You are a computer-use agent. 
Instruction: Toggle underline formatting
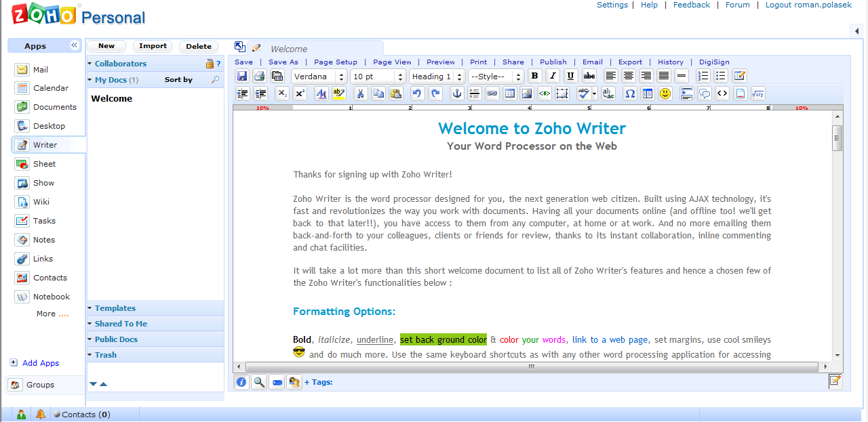click(571, 76)
